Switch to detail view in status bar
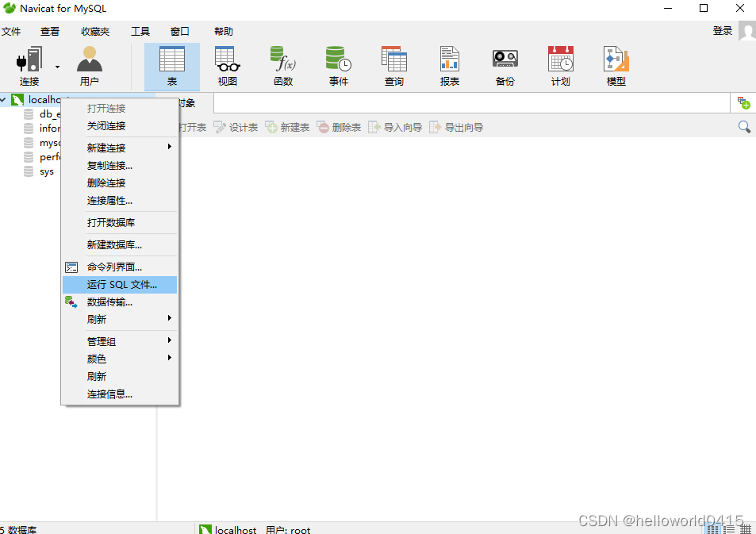This screenshot has width=756, height=534. (x=746, y=529)
